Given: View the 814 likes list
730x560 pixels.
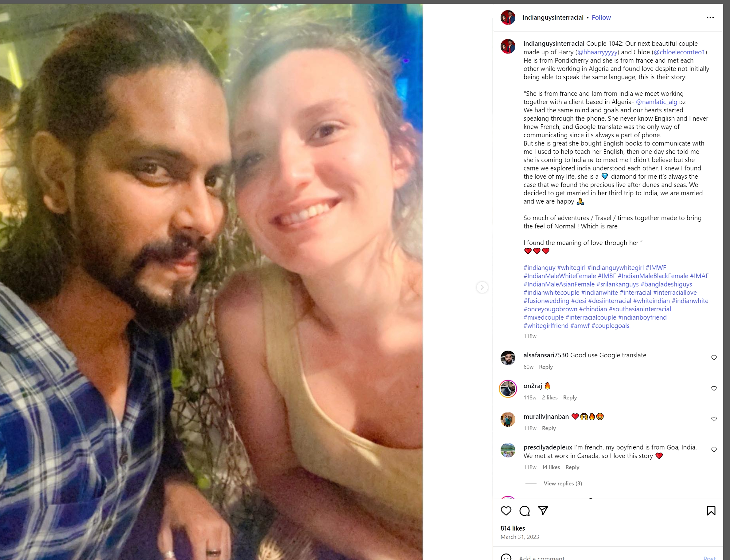Looking at the screenshot, I should (513, 528).
